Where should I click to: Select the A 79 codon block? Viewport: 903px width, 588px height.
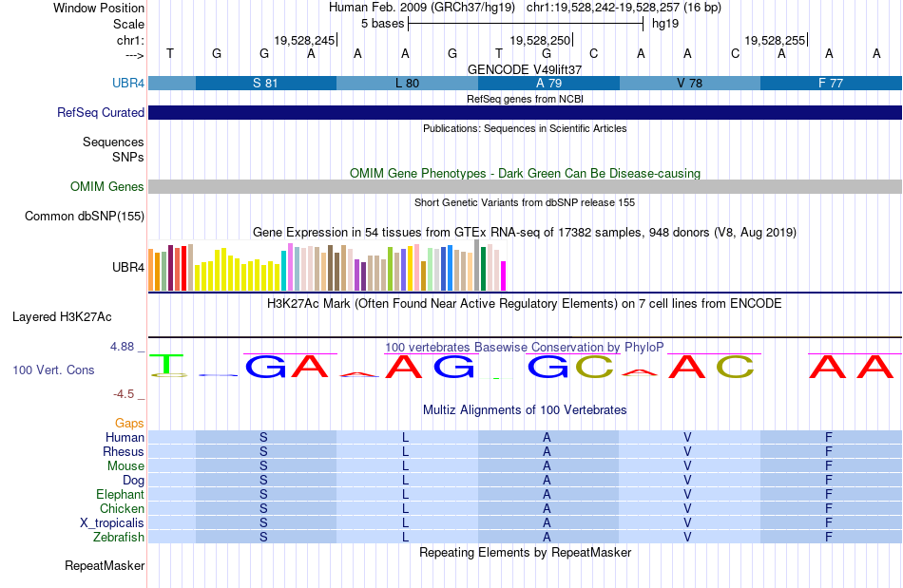coord(548,83)
